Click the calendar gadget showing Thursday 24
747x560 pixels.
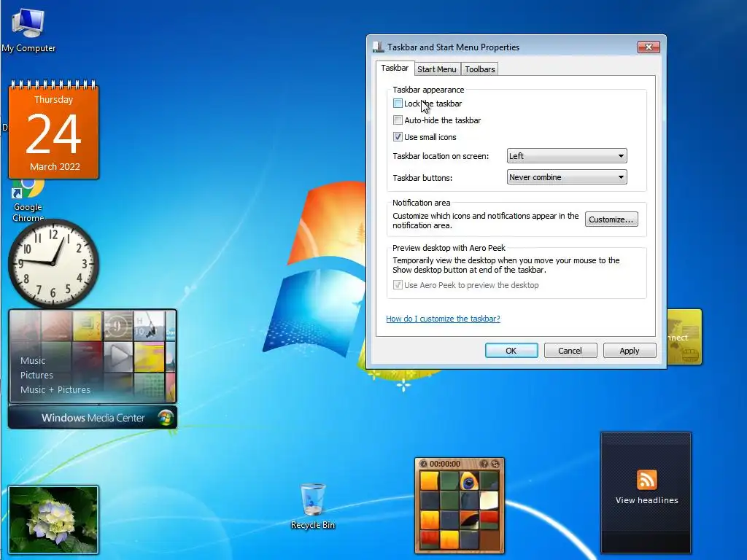tap(54, 130)
